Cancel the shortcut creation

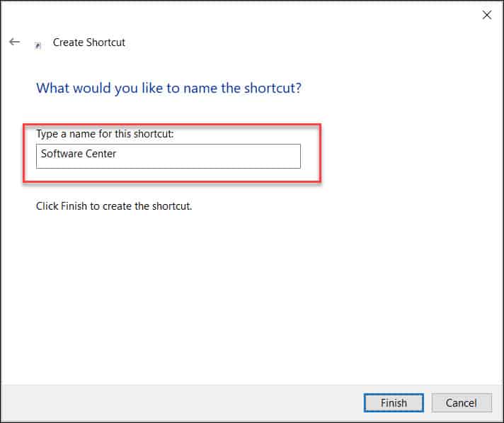coord(462,402)
